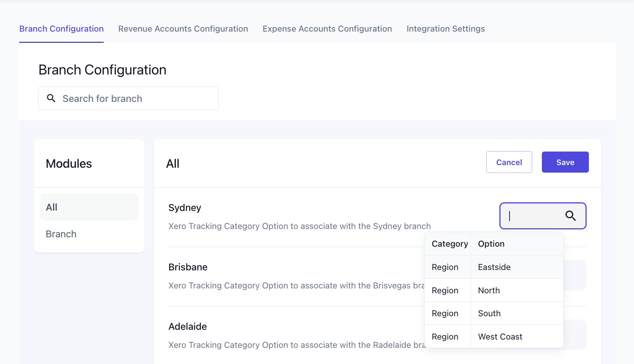634x364 pixels.
Task: Switch to Expense Accounts Configuration tab
Action: coord(327,29)
